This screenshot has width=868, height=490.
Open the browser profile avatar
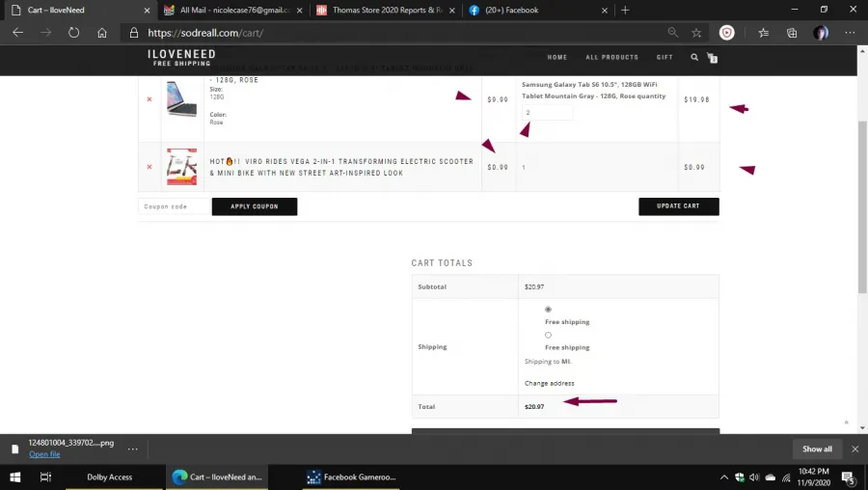pos(821,33)
